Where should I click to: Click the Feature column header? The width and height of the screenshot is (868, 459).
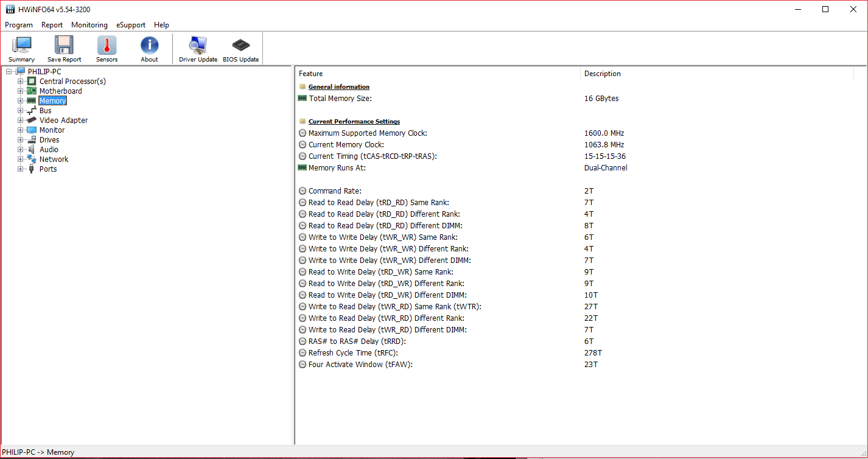[438, 74]
